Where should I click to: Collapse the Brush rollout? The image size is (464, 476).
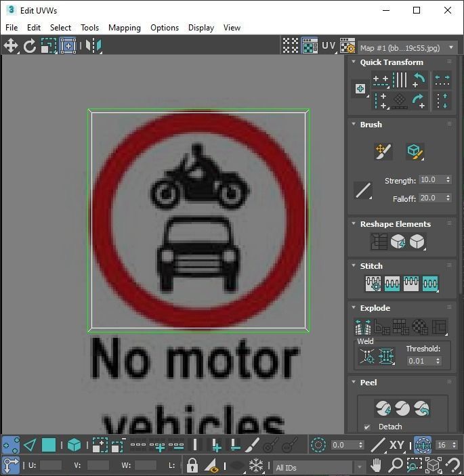pos(354,124)
